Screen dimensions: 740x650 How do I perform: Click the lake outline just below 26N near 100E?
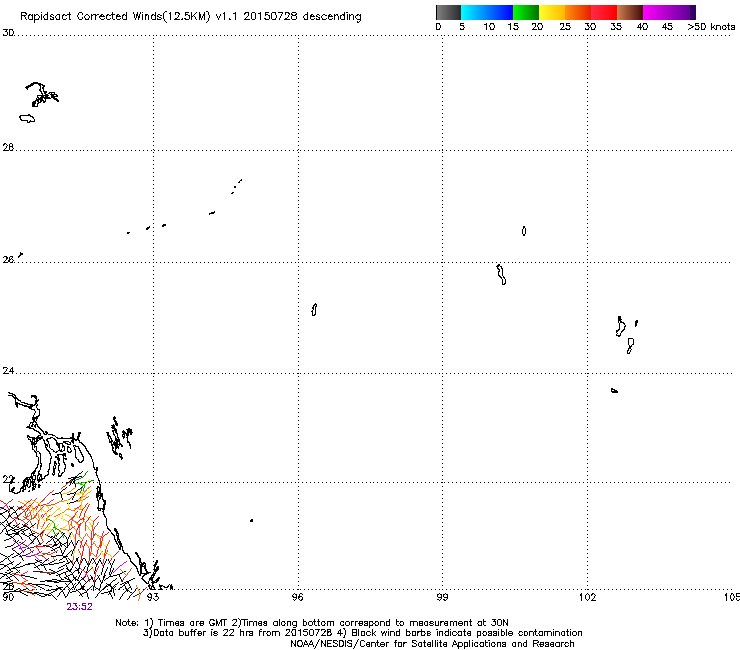[501, 274]
